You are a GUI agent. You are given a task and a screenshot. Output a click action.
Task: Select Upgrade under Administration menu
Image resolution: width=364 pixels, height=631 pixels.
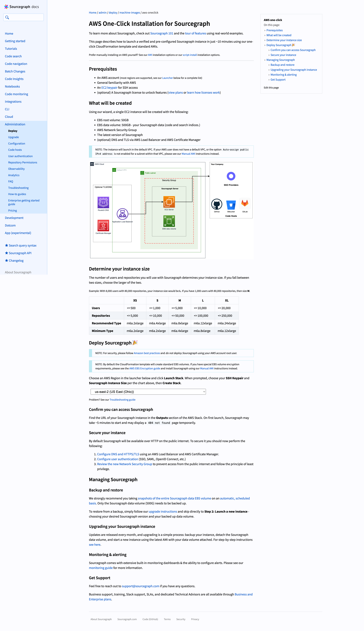[13, 137]
